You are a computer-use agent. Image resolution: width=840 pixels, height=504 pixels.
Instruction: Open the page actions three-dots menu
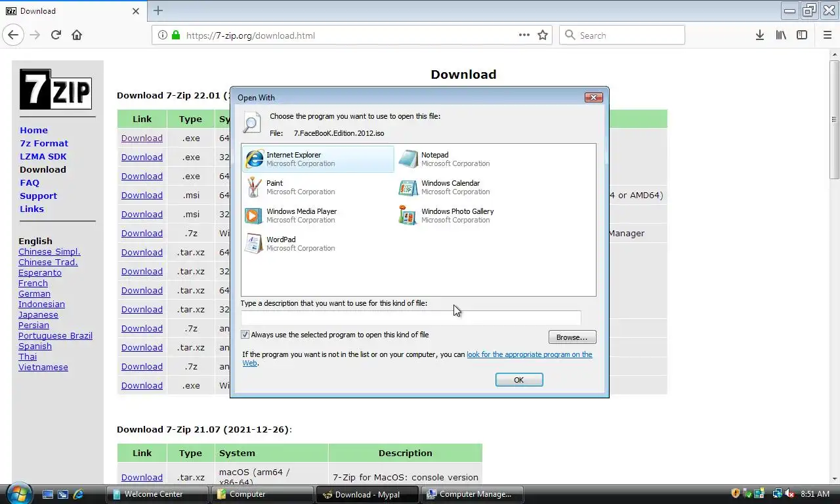(524, 35)
